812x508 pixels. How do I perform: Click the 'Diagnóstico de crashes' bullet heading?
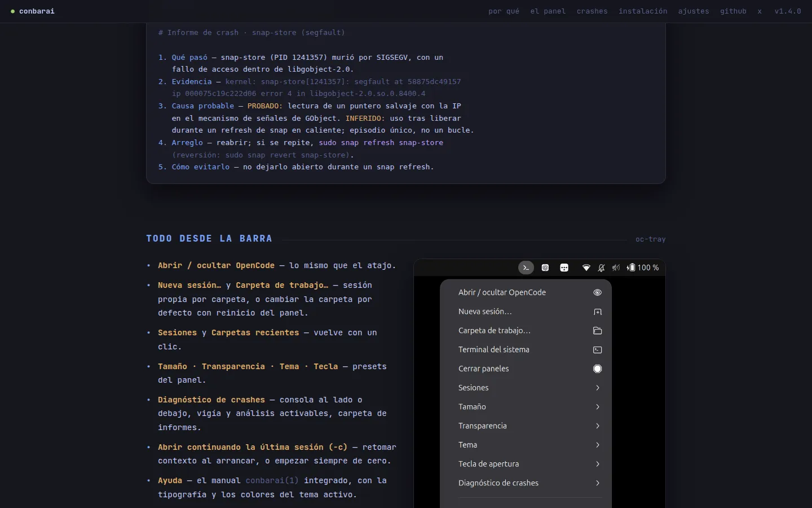tap(211, 400)
